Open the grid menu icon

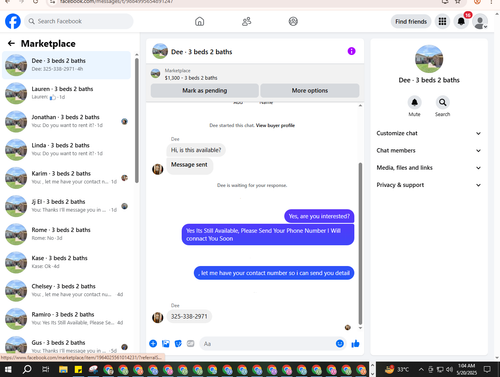click(x=442, y=22)
